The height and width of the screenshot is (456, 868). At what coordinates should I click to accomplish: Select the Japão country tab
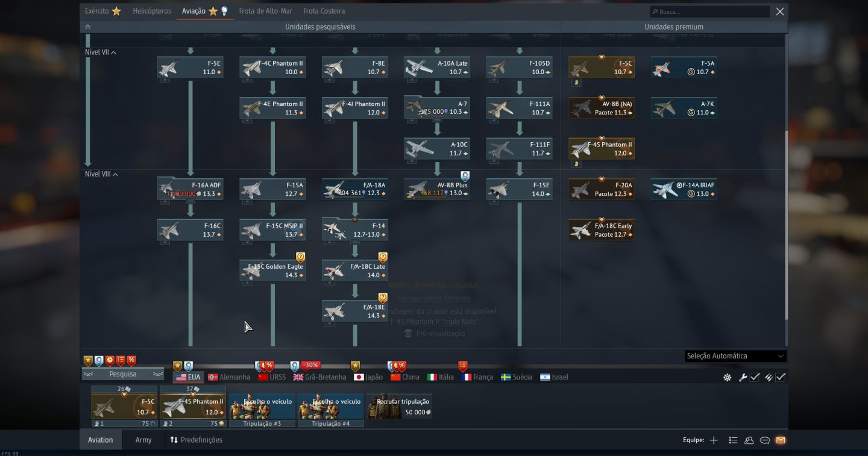[368, 377]
